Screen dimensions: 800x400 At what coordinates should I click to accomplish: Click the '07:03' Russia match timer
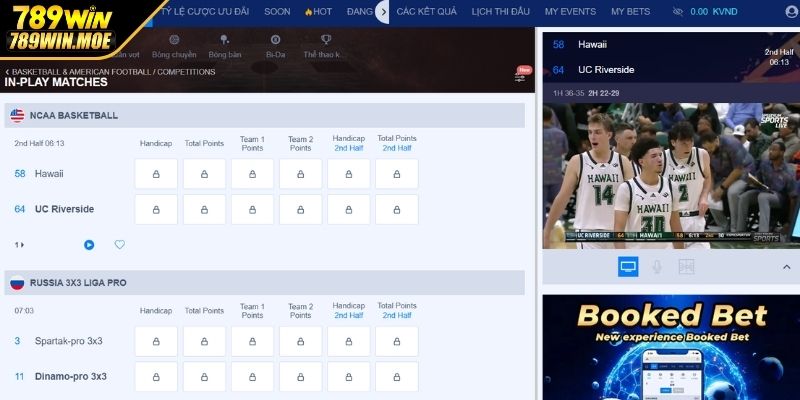24,311
